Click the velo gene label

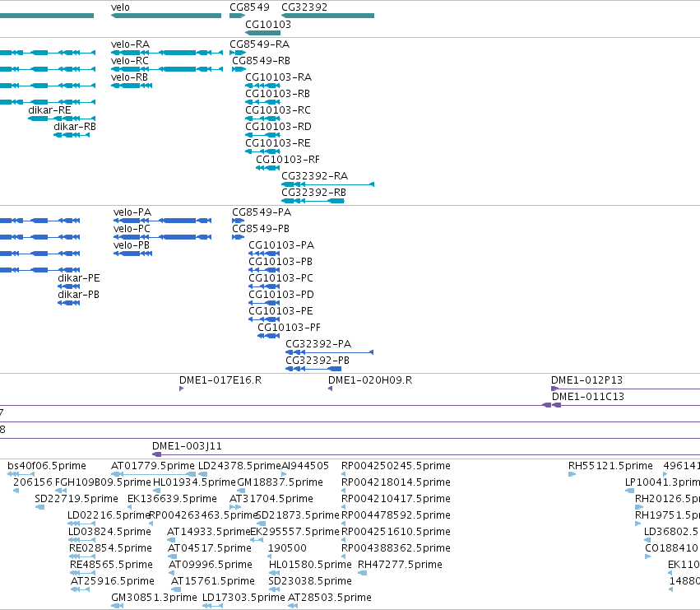tap(120, 7)
